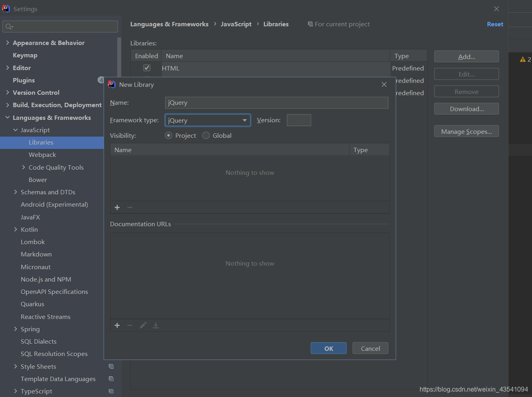Open Node.js and NPM settings

tap(46, 279)
